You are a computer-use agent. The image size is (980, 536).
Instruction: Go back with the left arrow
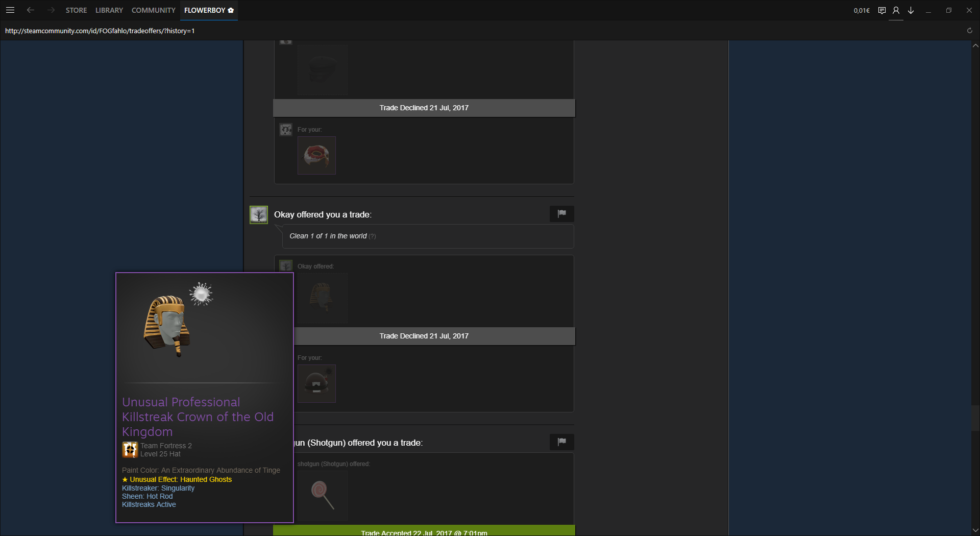[x=31, y=10]
